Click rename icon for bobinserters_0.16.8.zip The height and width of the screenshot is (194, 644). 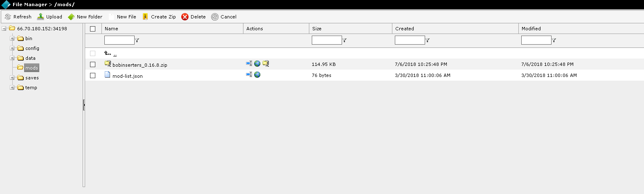tap(249, 63)
